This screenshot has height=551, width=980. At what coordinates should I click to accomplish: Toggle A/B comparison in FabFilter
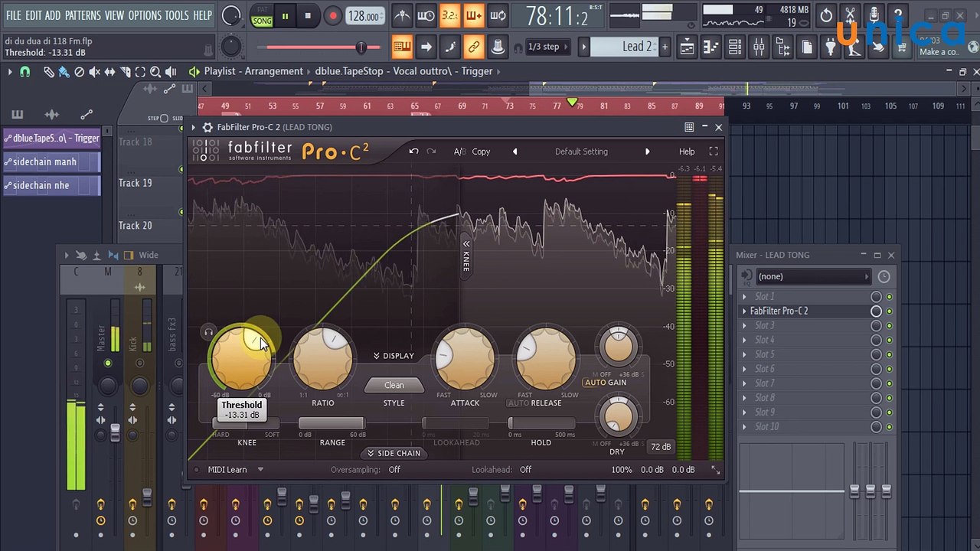[x=459, y=152]
